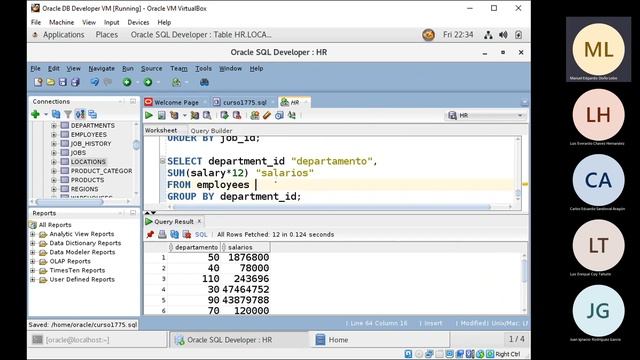Open the Source menu

pyautogui.click(x=151, y=69)
